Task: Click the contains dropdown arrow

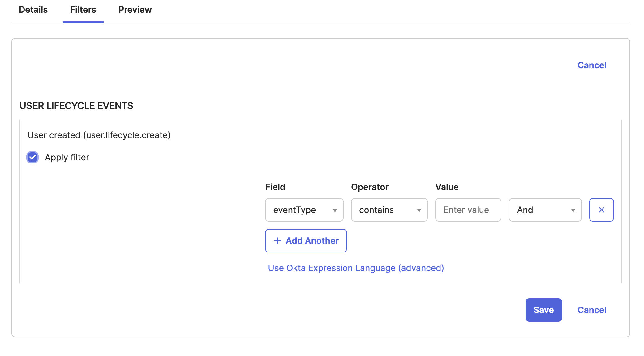Action: point(419,210)
